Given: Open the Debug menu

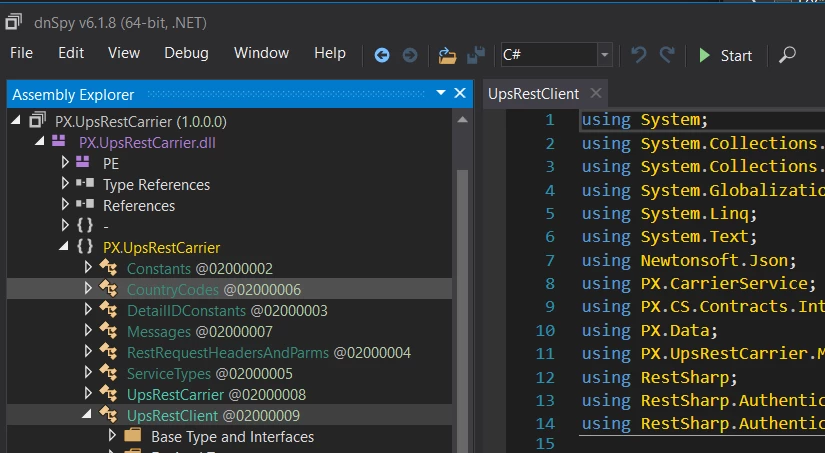Looking at the screenshot, I should (186, 53).
